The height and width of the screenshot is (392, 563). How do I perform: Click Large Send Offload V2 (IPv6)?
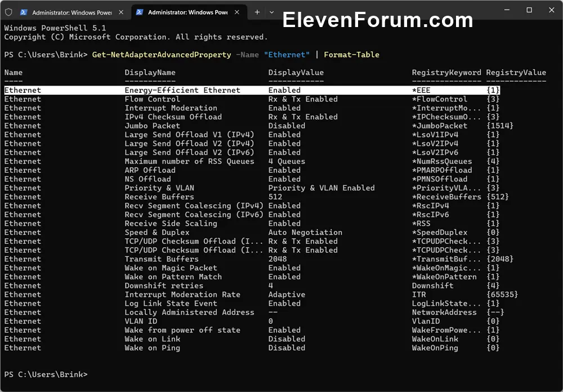[x=189, y=152]
